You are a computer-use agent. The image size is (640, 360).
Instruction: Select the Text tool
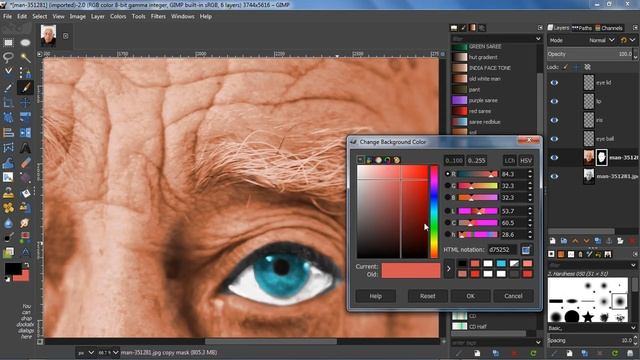coord(25,147)
